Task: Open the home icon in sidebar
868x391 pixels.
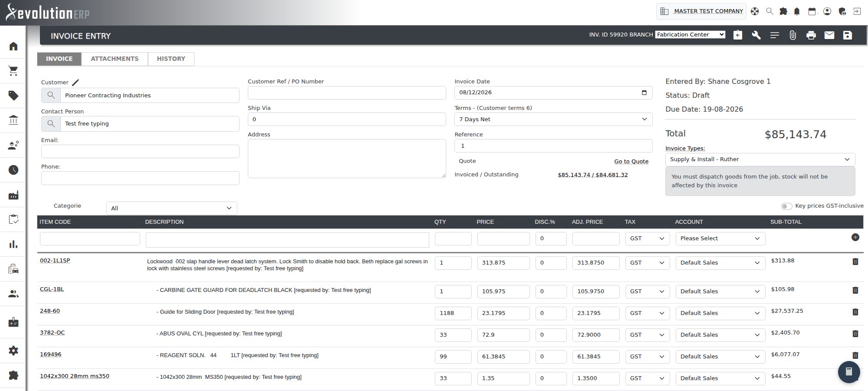Action: [x=13, y=46]
